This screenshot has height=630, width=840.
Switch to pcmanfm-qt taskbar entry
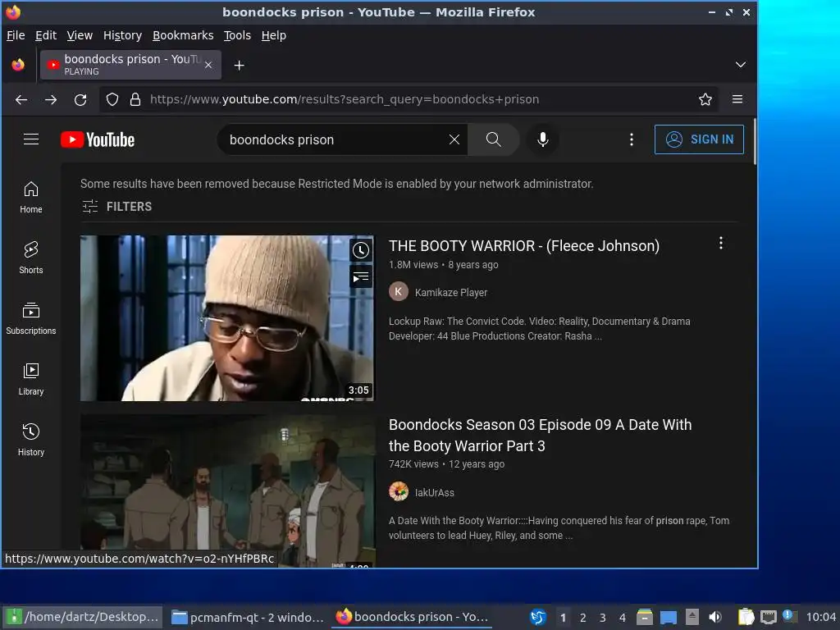(248, 618)
